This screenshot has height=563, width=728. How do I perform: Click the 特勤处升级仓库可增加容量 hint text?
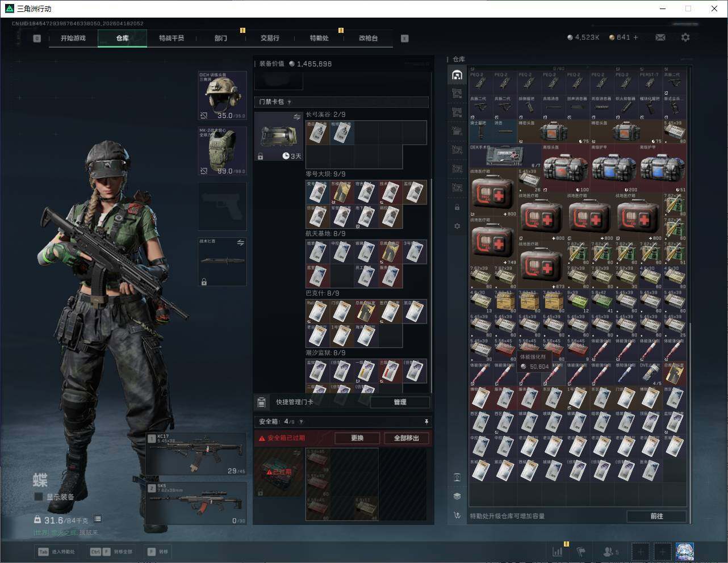click(x=507, y=516)
